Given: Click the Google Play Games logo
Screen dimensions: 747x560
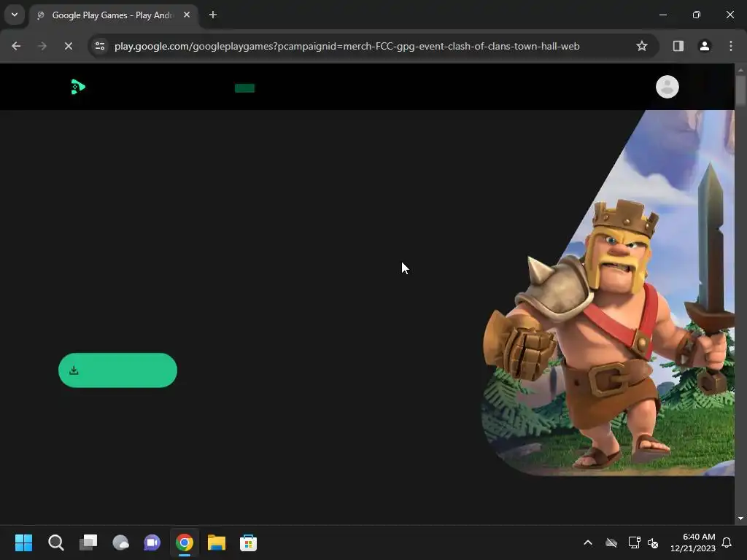Looking at the screenshot, I should coord(77,87).
